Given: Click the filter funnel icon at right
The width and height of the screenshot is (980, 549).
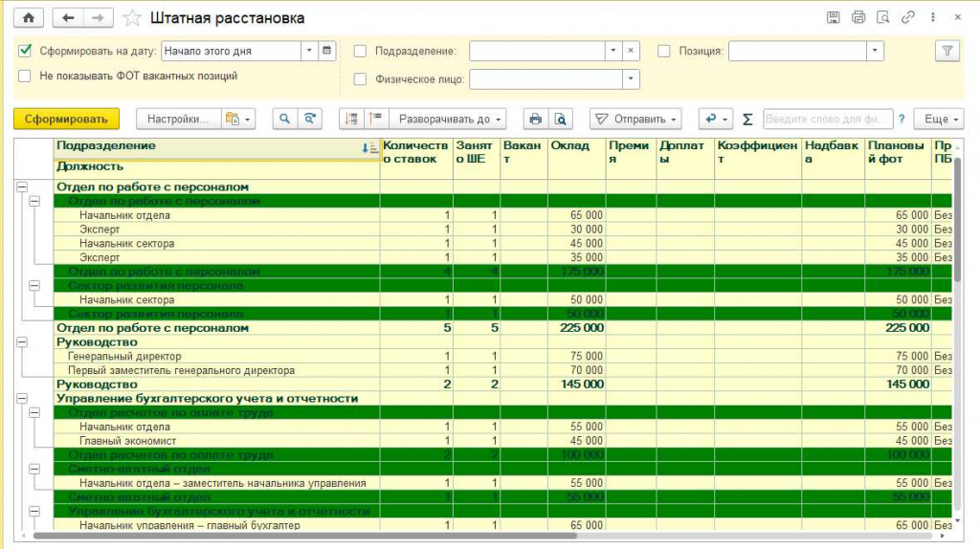Looking at the screenshot, I should (947, 51).
